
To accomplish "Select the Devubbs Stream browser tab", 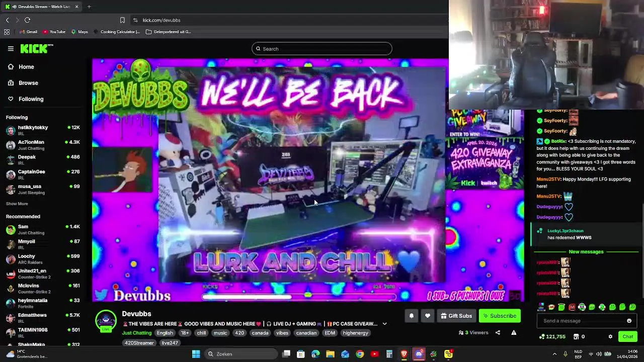I will pyautogui.click(x=41, y=7).
